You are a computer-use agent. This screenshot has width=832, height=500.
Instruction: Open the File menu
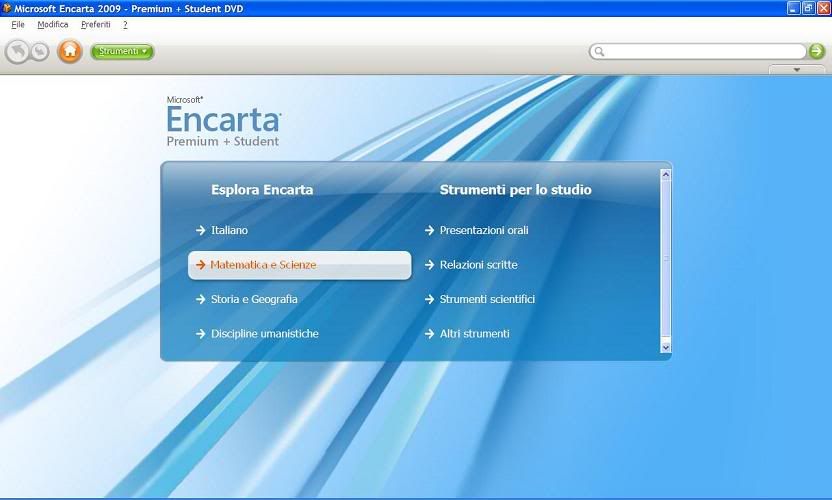click(x=18, y=24)
